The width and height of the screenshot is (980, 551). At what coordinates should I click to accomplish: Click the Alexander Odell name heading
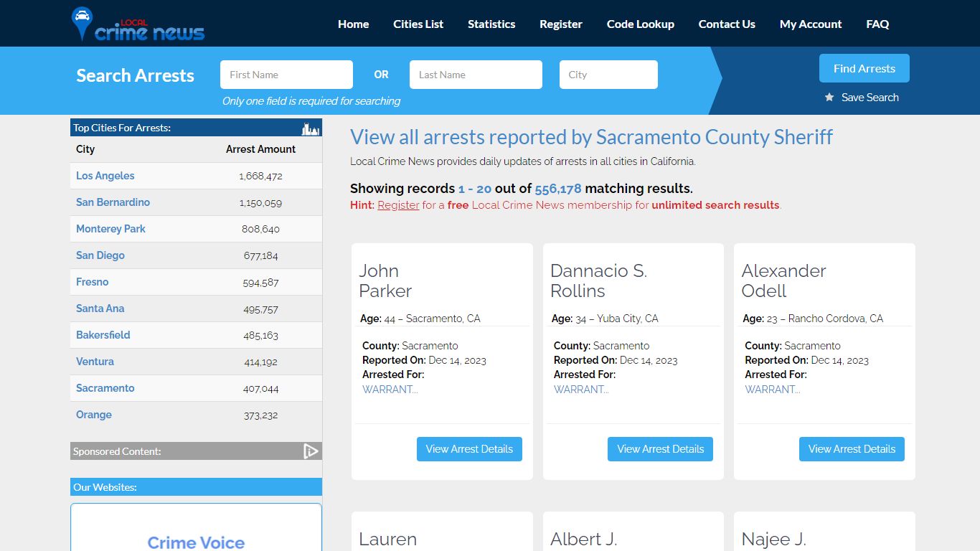coord(783,281)
